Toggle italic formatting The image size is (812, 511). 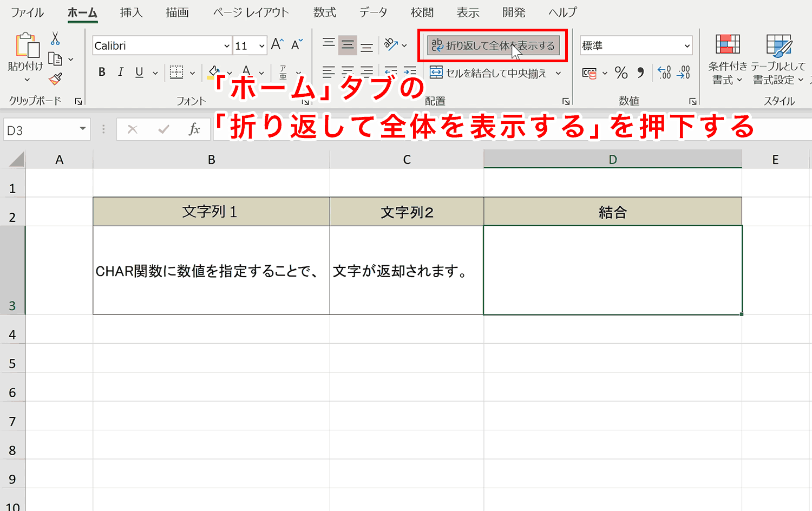coord(121,72)
